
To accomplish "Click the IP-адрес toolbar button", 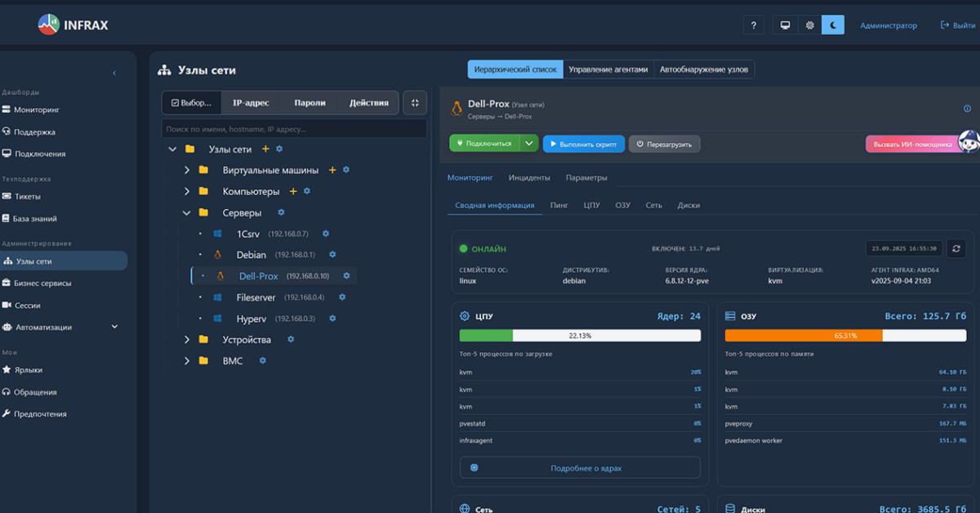I will coord(251,103).
